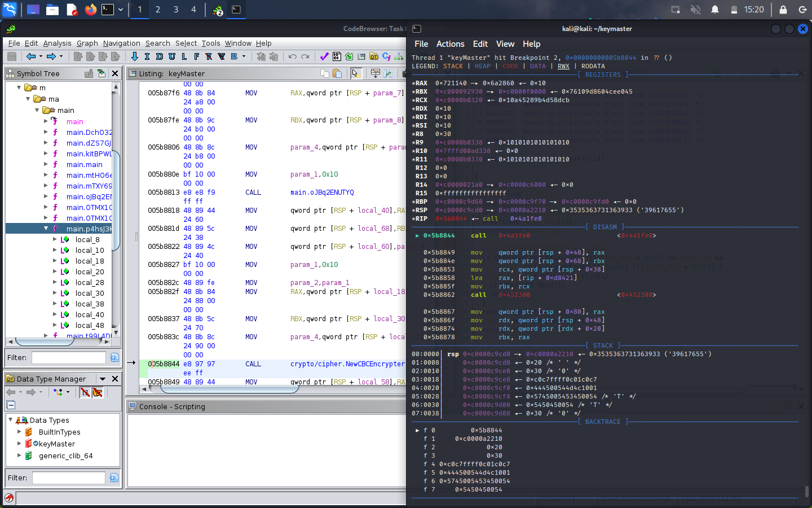Open the Analysis menu in Ghidra

58,43
